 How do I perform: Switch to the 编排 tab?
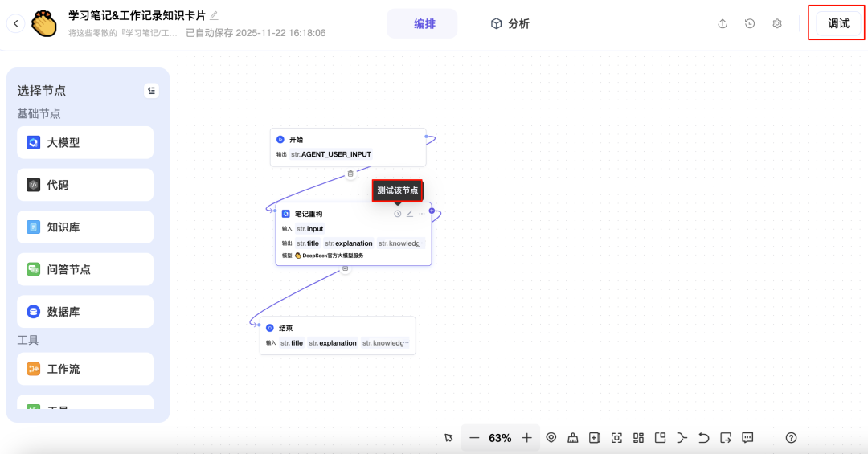point(422,23)
